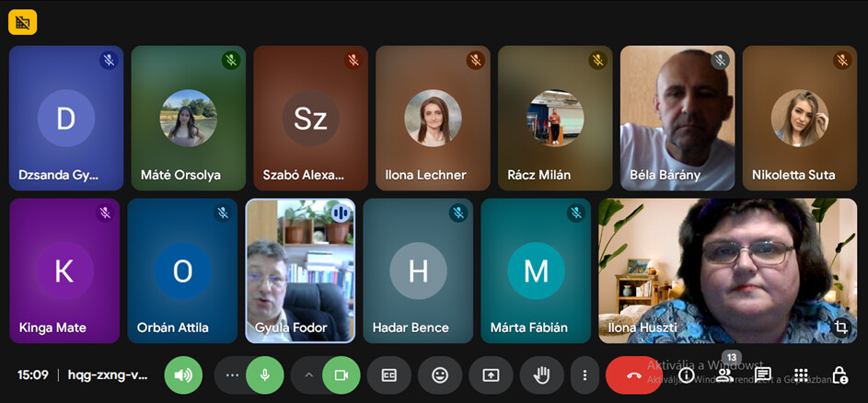Image resolution: width=868 pixels, height=403 pixels.
Task: Open more options vertical dots menu
Action: (x=584, y=375)
